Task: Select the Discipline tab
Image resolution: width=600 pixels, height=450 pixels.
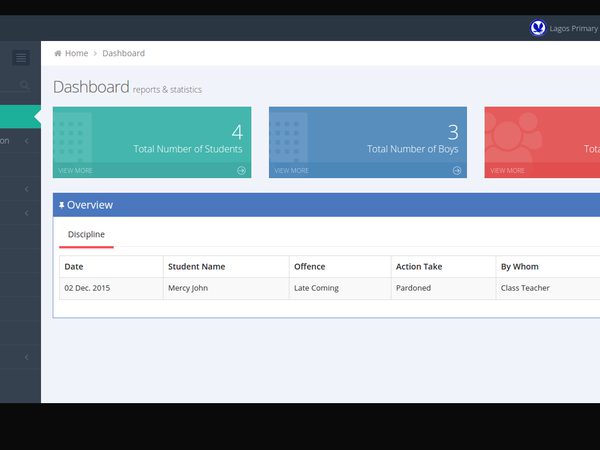Action: click(x=86, y=235)
